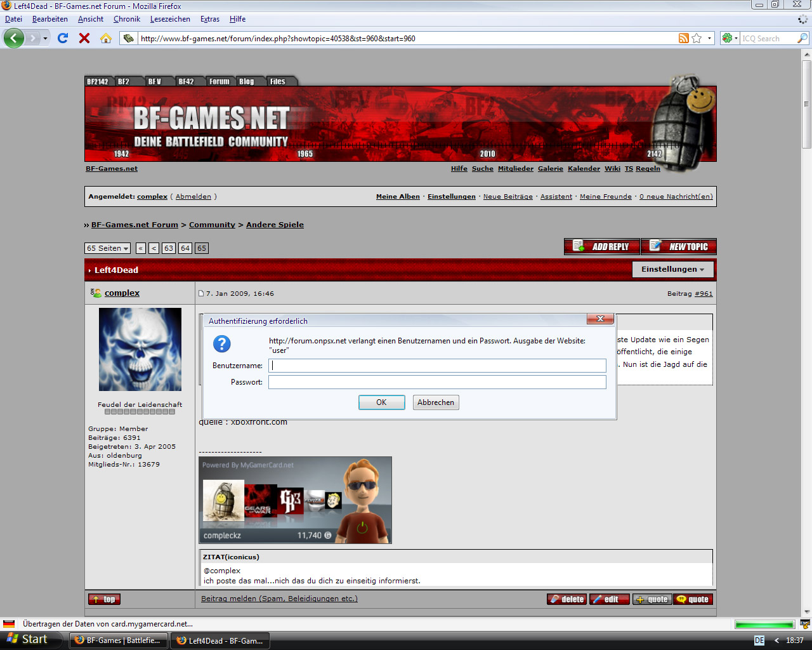Viewport: 812px width, 650px height.
Task: Open the back/forward history dropdown arrow
Action: pyautogui.click(x=45, y=38)
